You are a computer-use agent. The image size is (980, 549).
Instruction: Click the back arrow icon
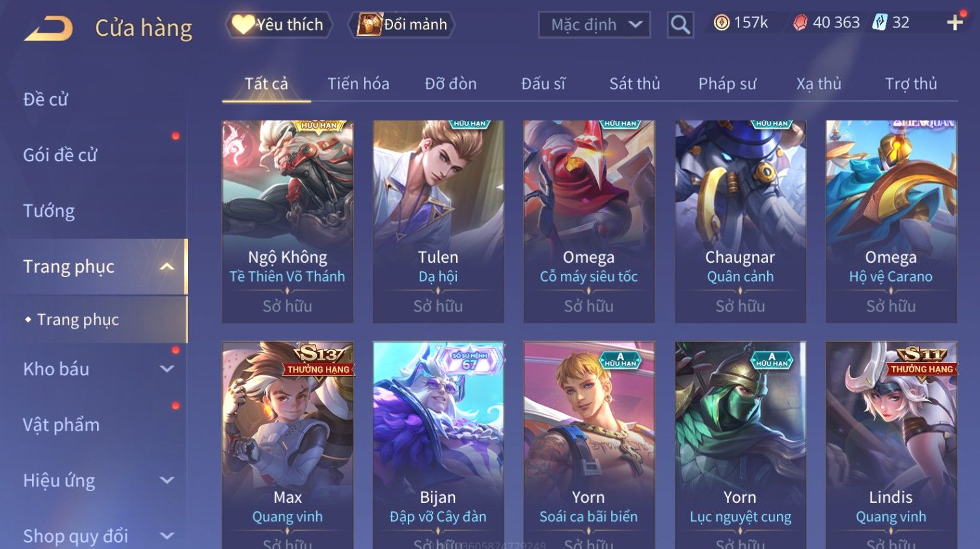point(48,27)
